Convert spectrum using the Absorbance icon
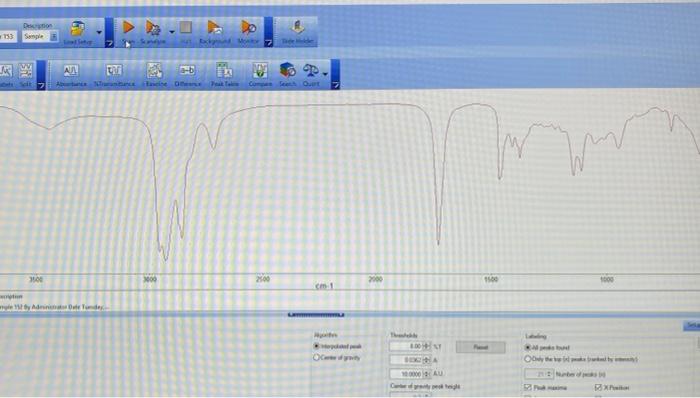This screenshot has width=700, height=398. (x=71, y=70)
